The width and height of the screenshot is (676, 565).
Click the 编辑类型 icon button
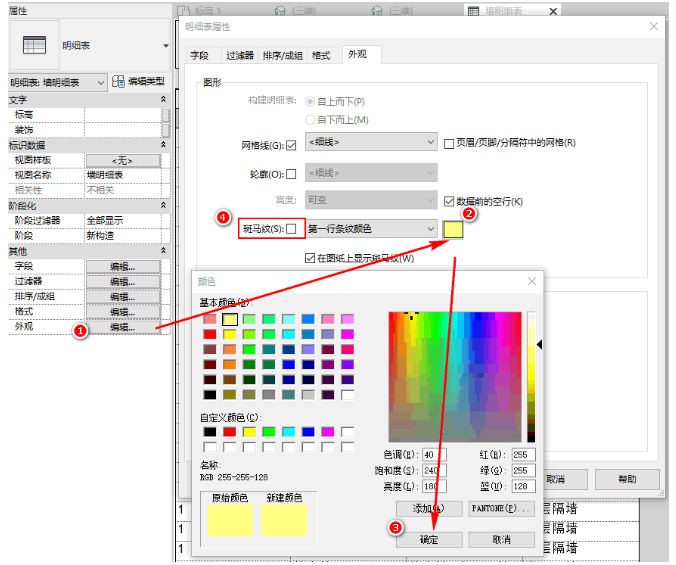click(118, 81)
